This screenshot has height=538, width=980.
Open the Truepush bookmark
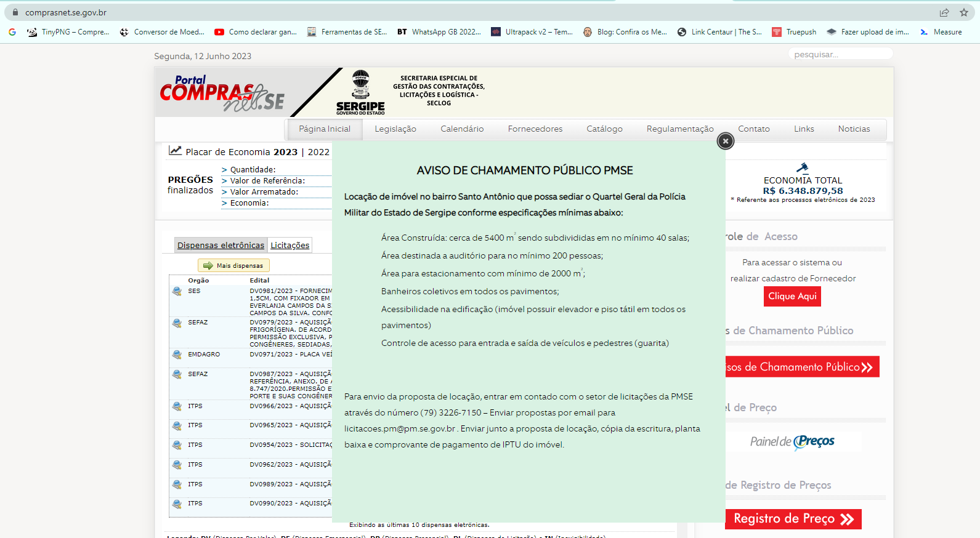click(x=794, y=32)
